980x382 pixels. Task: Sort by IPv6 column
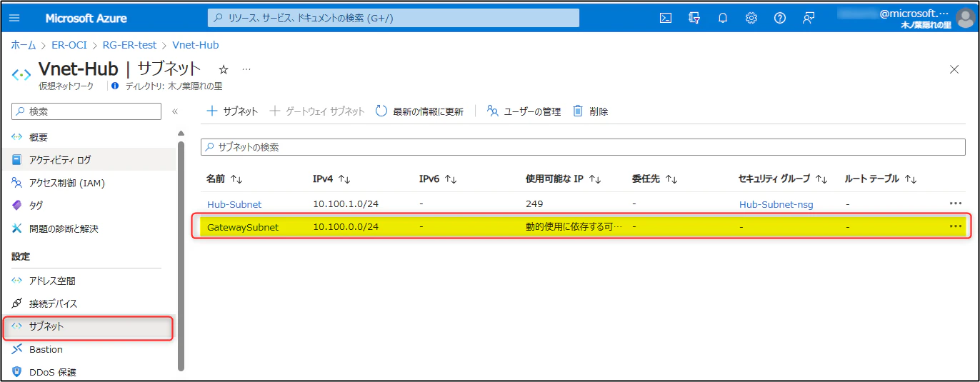tap(438, 179)
